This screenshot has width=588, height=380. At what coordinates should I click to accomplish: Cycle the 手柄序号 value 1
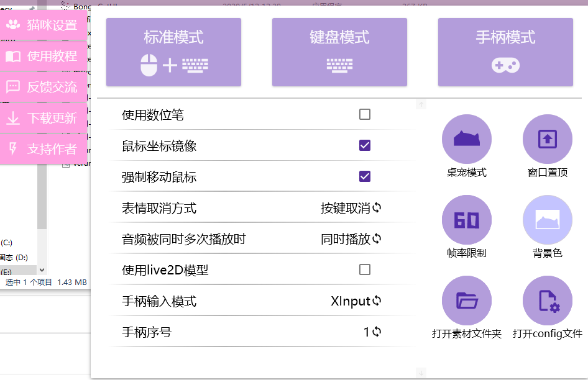(x=372, y=332)
